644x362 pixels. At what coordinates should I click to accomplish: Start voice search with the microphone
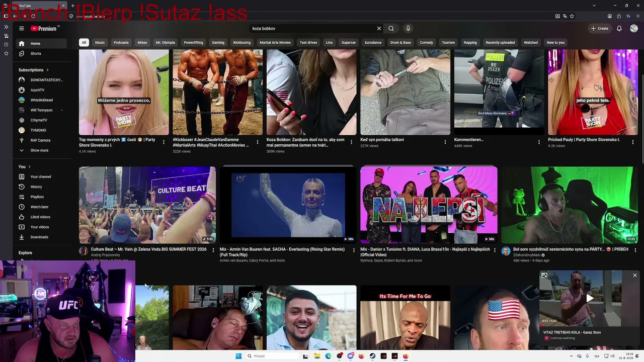pyautogui.click(x=408, y=29)
